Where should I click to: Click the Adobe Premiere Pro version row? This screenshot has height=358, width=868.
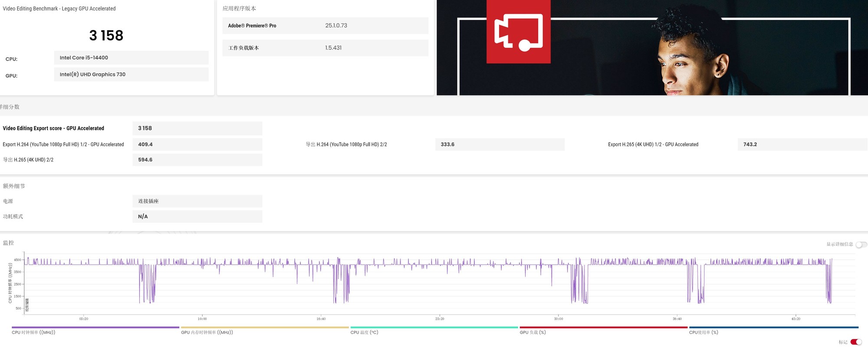[x=325, y=26]
